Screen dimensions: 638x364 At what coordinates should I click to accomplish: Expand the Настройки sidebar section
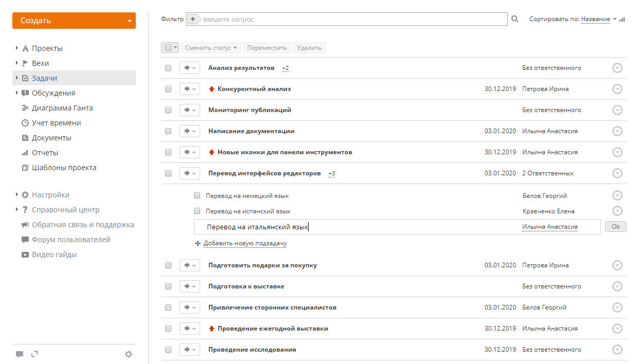pyautogui.click(x=17, y=195)
